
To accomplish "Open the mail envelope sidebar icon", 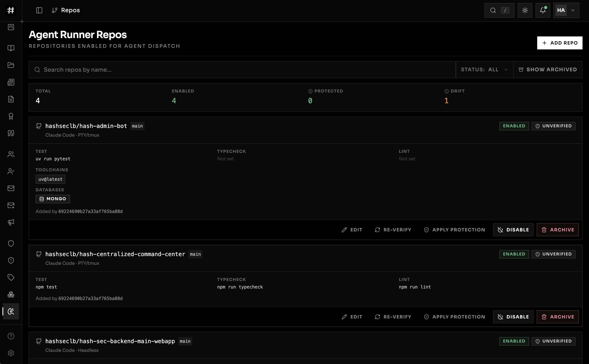I will click(11, 188).
